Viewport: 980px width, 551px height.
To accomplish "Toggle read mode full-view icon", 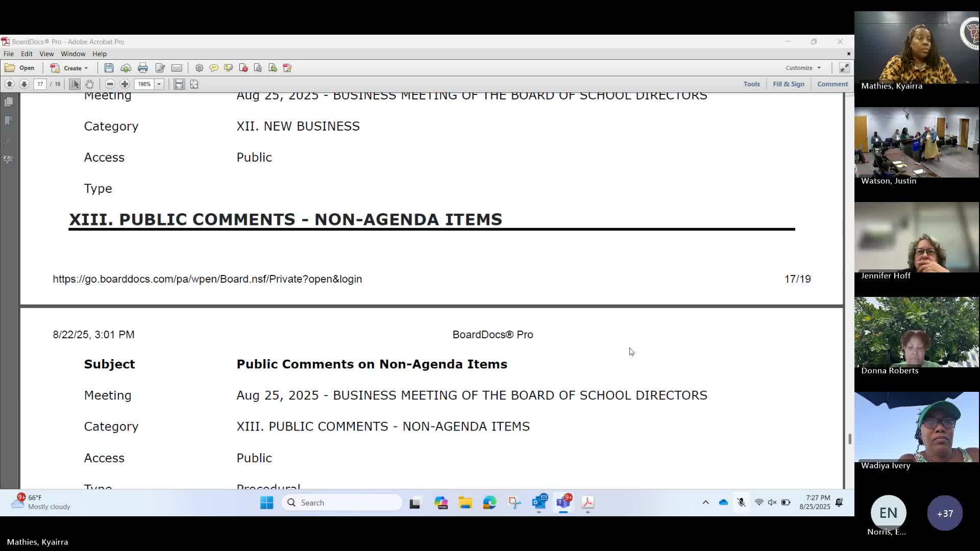I will coord(844,68).
